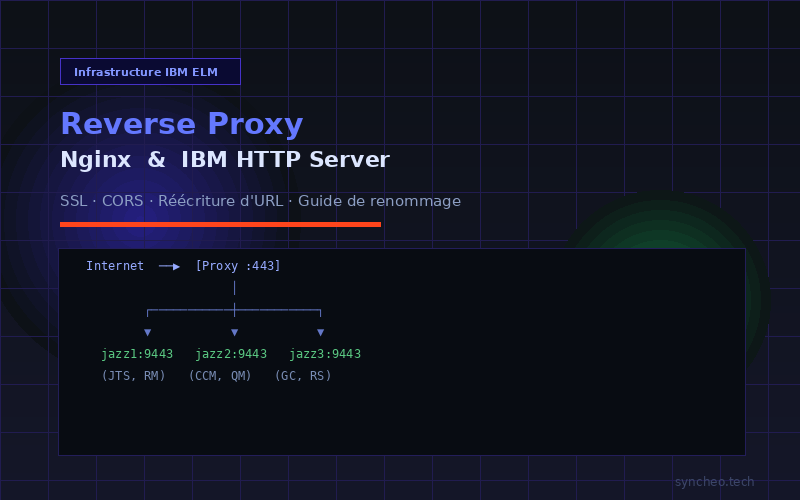The image size is (800, 500).
Task: Select the [Proxy :443] node
Action: click(x=238, y=266)
